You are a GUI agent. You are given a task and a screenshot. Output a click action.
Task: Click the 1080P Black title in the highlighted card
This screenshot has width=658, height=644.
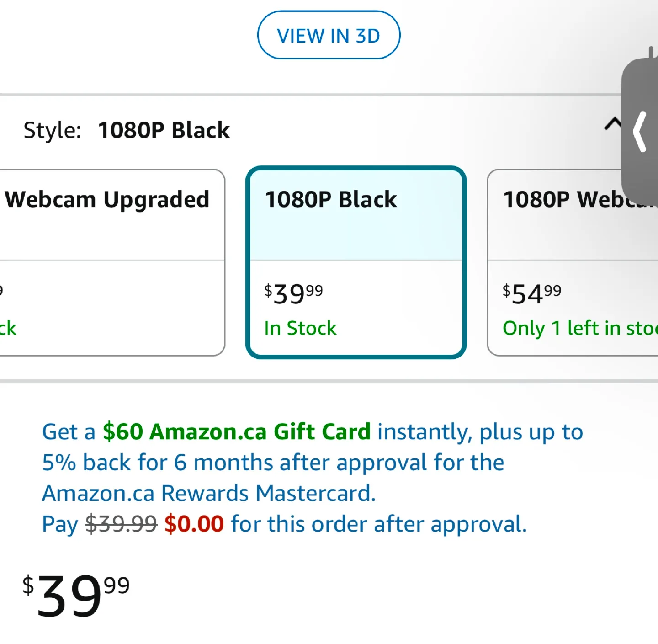tap(331, 200)
